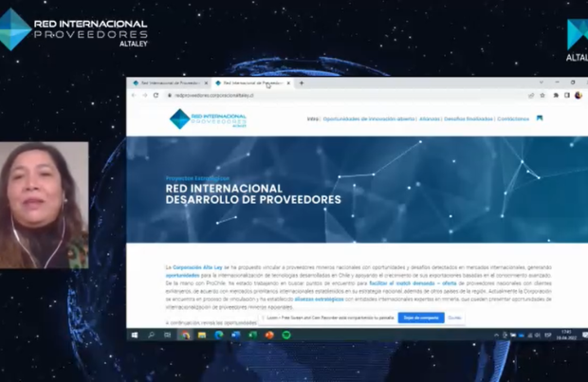Screen dimensions: 588x382
Task: Open the Inicio menu item
Action: [x=313, y=118]
